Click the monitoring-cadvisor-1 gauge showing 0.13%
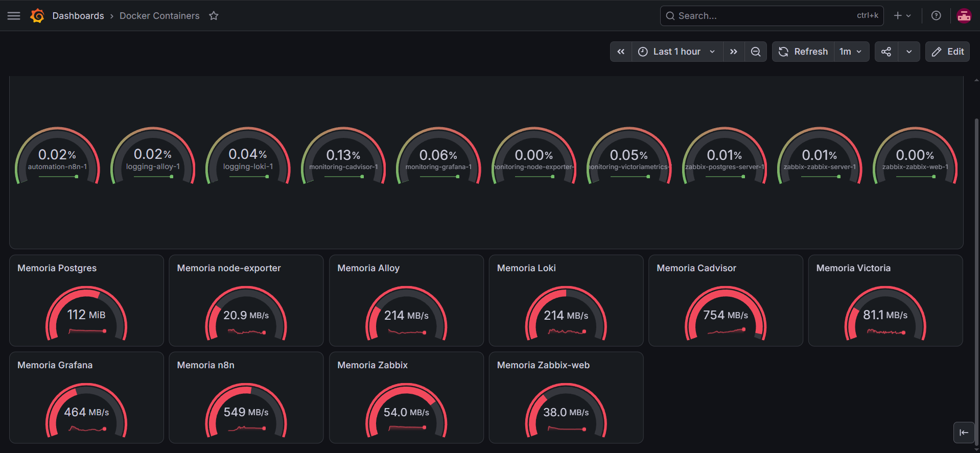The height and width of the screenshot is (453, 980). pyautogui.click(x=343, y=156)
